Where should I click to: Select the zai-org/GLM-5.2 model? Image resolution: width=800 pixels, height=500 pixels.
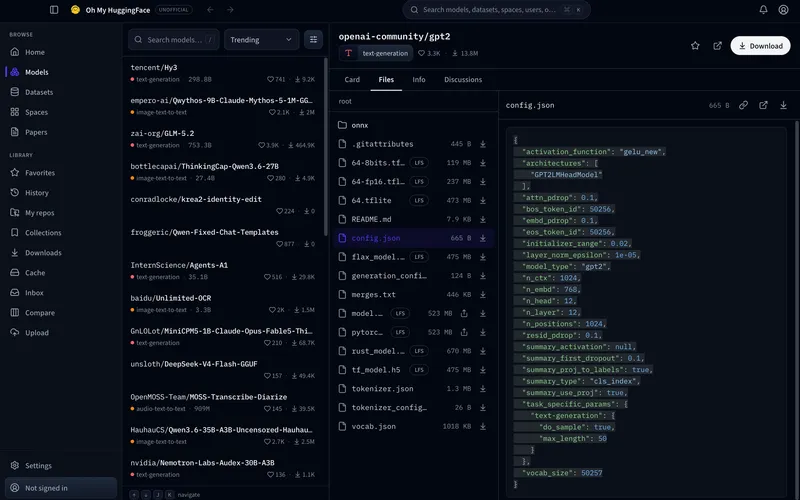[222, 139]
